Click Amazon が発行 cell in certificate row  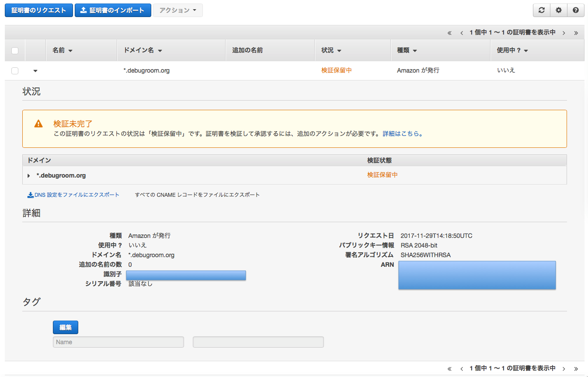(418, 70)
